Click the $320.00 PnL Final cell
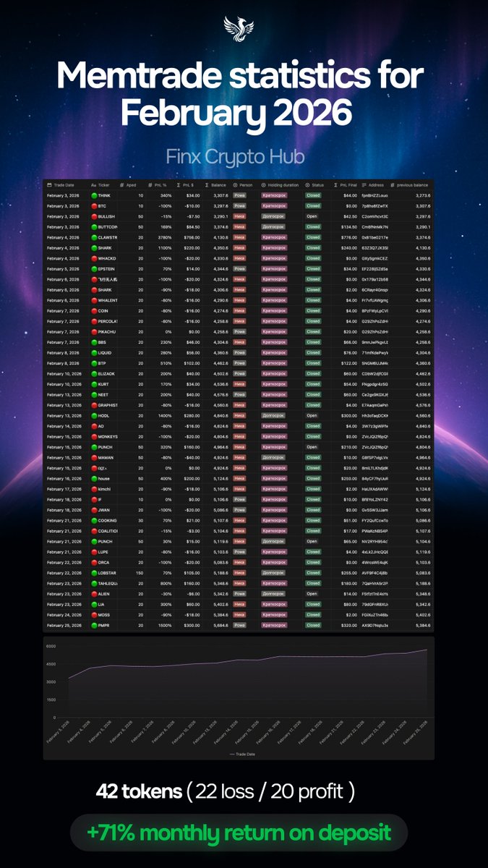This screenshot has height=868, width=488. coord(348,625)
